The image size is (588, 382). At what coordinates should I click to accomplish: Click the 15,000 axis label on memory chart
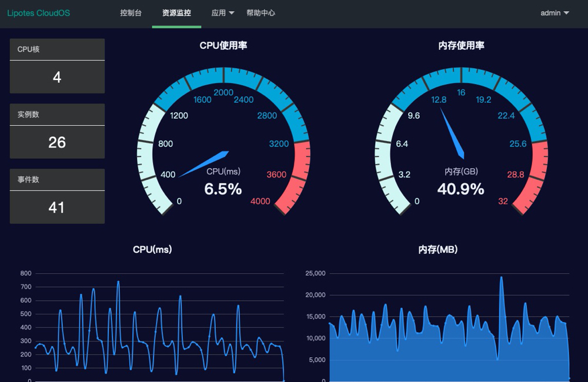coord(316,317)
